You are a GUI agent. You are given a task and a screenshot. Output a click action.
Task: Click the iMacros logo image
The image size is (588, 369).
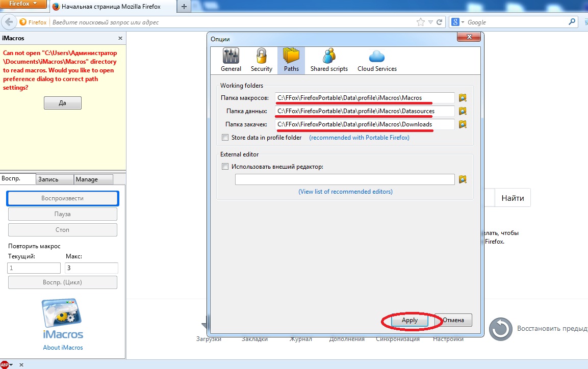[x=63, y=318]
